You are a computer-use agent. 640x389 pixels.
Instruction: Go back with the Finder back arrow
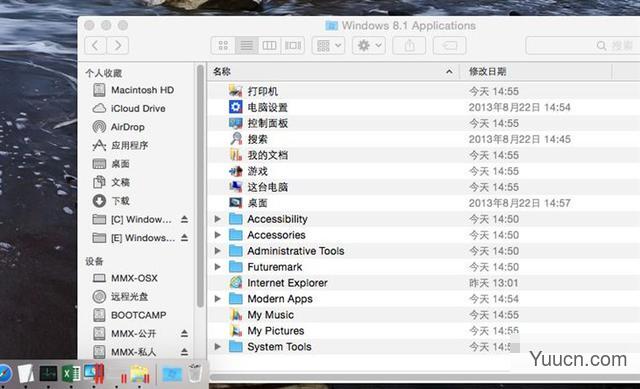[x=96, y=45]
